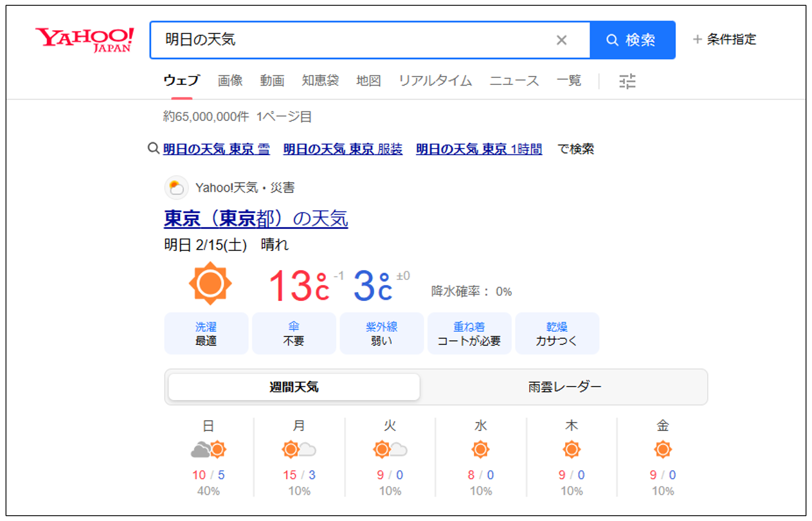Open the 地図 tab
This screenshot has width=812, height=521.
pos(369,80)
